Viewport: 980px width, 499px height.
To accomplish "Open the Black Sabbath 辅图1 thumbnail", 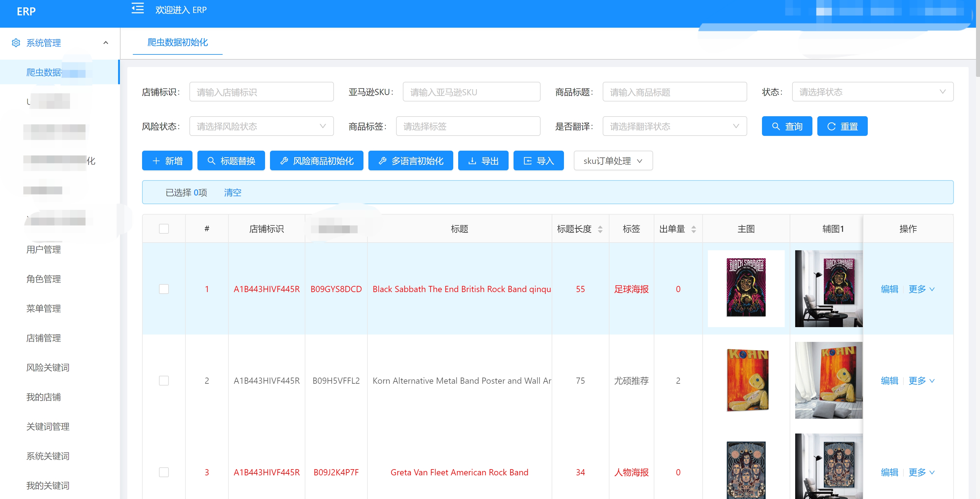I will (829, 288).
